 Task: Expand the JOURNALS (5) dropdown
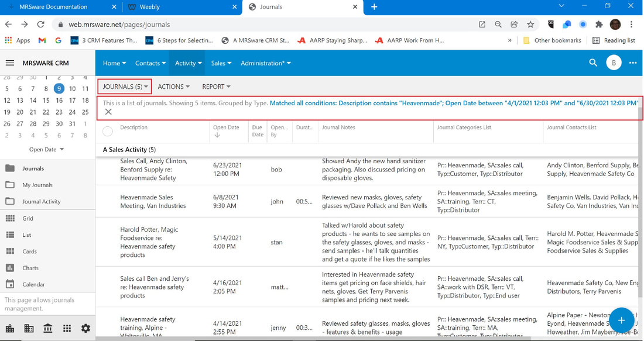coord(125,87)
